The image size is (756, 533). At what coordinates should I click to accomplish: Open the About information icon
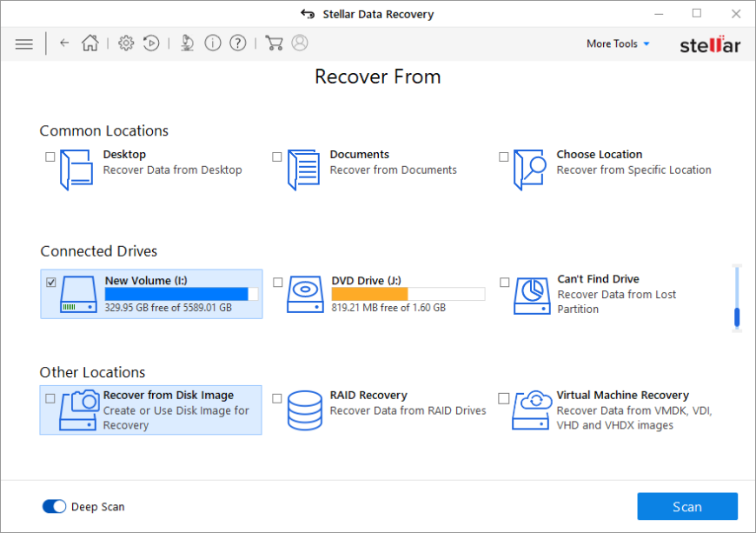point(213,43)
